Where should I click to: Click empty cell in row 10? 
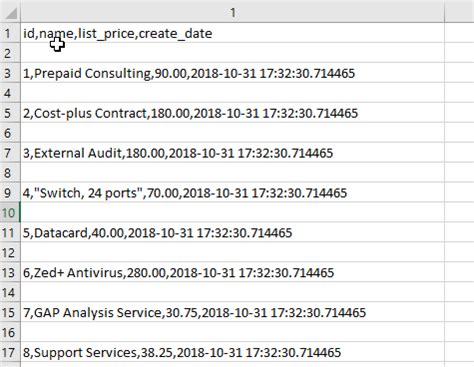point(232,212)
